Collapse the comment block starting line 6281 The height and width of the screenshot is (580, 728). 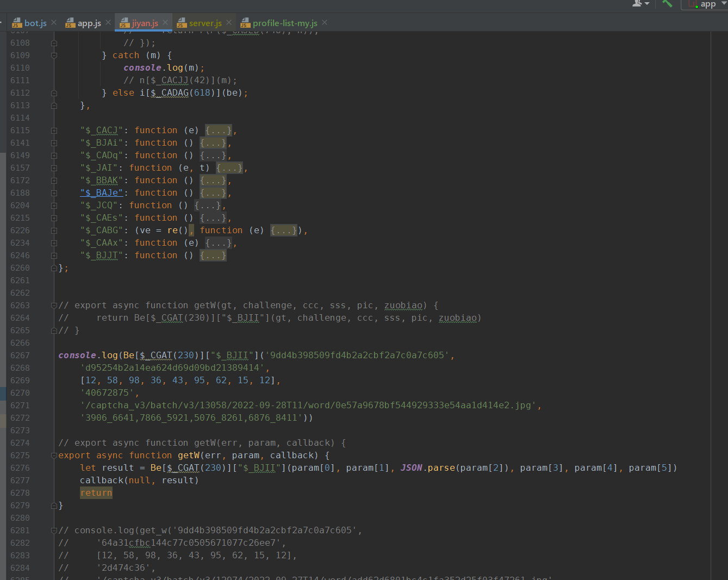[54, 531]
